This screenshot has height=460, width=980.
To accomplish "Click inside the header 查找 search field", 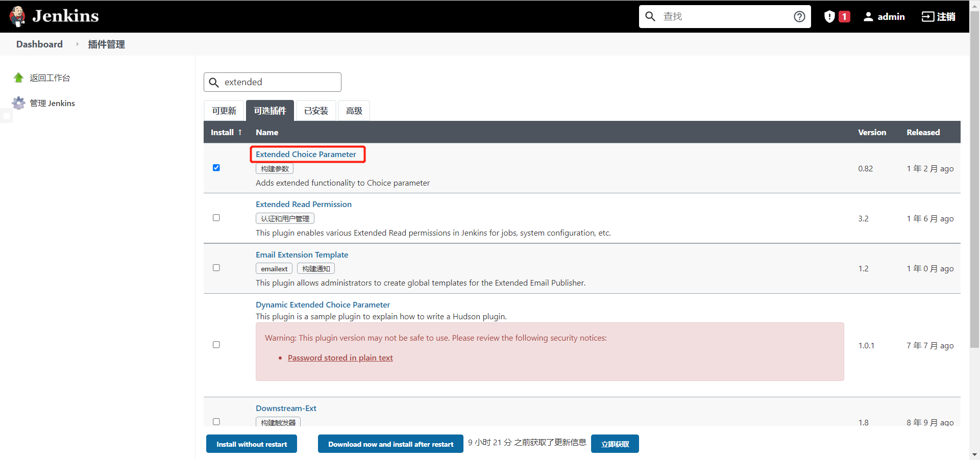I will click(x=725, y=16).
